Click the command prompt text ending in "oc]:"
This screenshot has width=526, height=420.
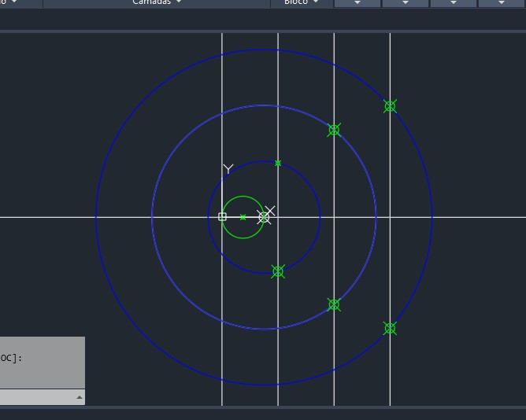[x=11, y=358]
